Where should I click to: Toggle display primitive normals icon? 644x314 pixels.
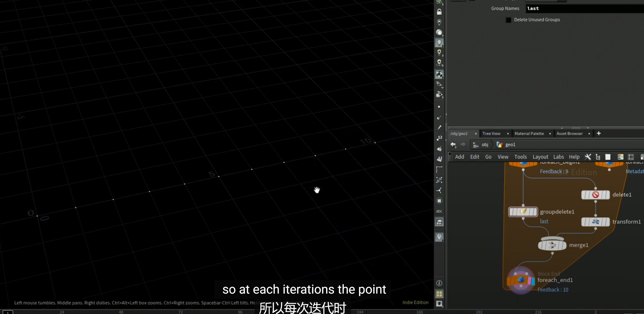pos(439,148)
